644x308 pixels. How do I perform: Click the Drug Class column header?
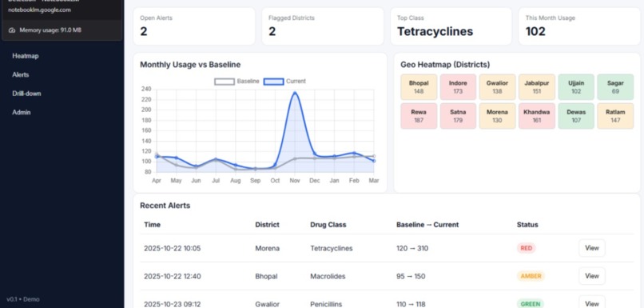coord(328,225)
